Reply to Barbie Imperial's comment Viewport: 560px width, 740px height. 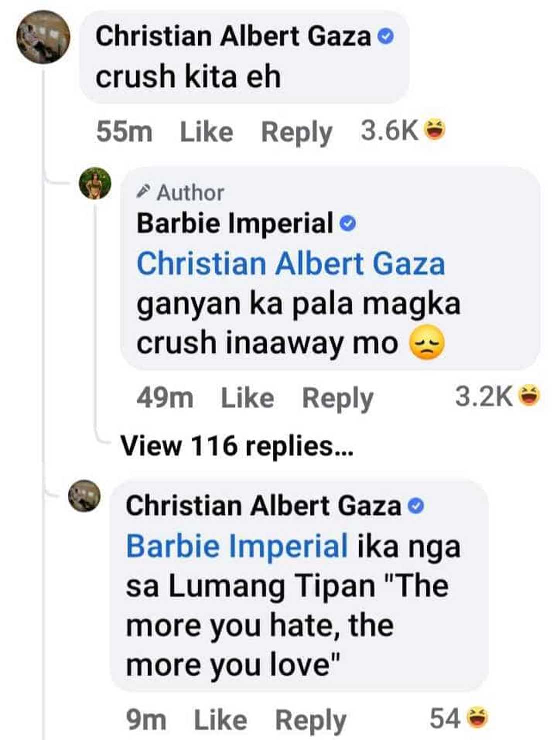(x=338, y=399)
